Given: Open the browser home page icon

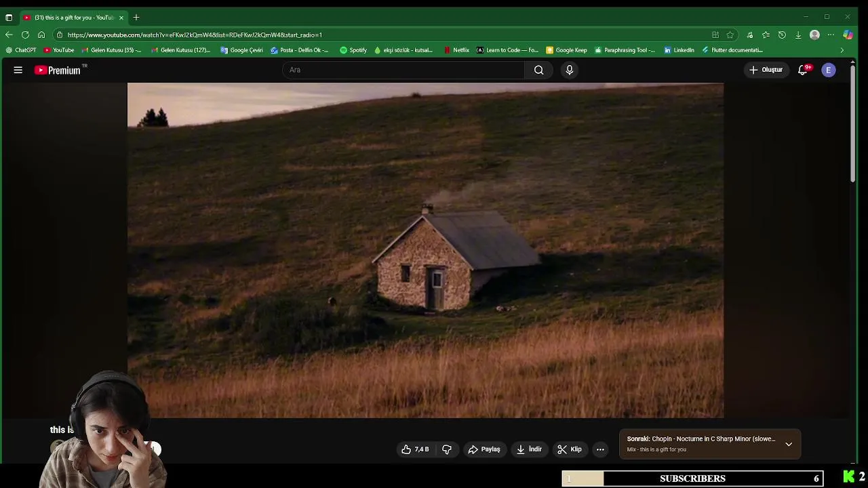Looking at the screenshot, I should [41, 35].
